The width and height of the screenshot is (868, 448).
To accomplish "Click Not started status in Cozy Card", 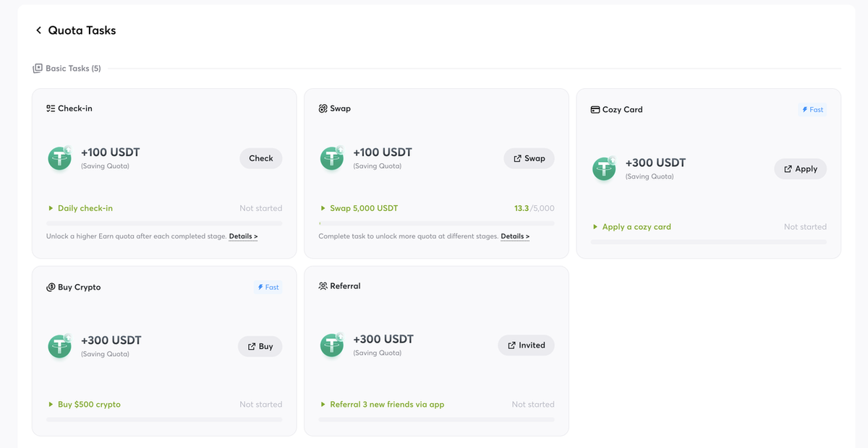I will 805,227.
